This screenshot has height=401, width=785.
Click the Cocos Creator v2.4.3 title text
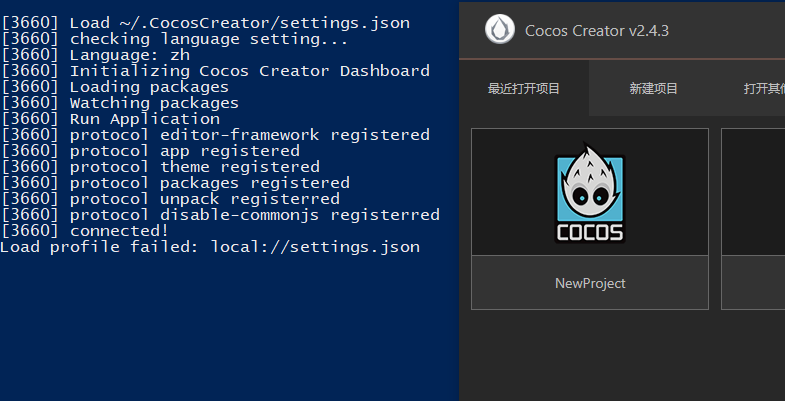point(597,31)
